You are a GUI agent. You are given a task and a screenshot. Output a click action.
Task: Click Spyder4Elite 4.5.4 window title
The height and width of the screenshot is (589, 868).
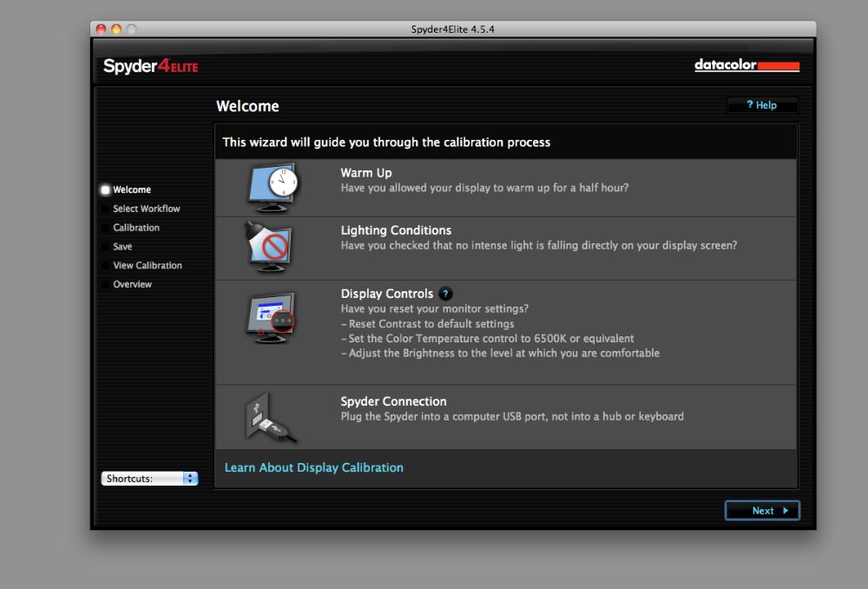pyautogui.click(x=453, y=30)
